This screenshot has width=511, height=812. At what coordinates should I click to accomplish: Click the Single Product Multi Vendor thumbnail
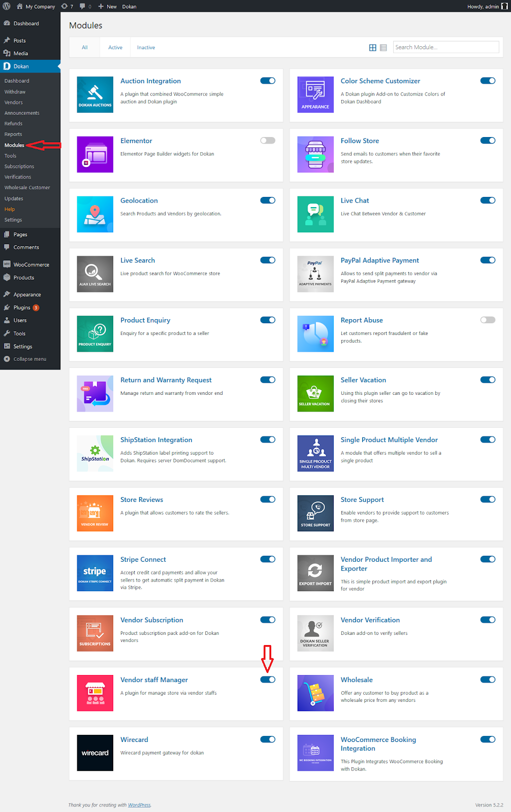point(315,454)
